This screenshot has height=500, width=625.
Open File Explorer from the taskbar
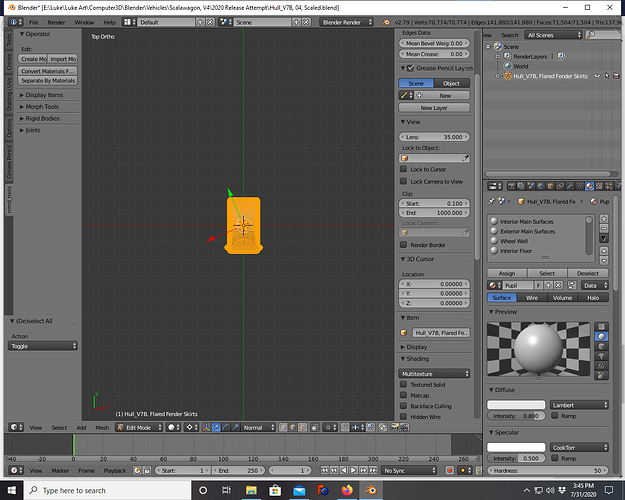[x=251, y=490]
